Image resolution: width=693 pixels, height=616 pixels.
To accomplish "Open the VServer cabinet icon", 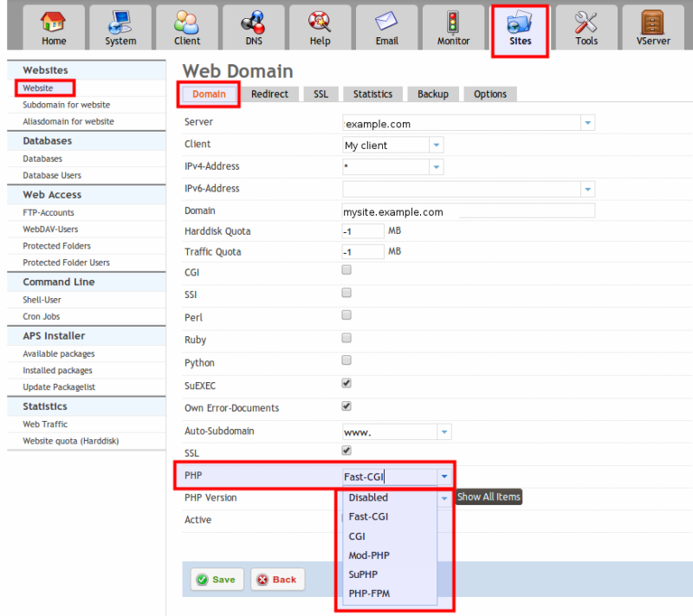I will (653, 23).
